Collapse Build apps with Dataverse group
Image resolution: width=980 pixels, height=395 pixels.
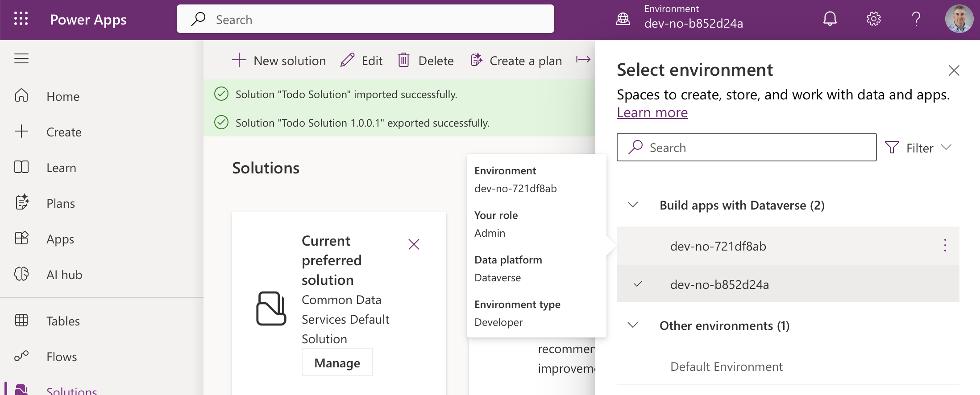point(633,205)
